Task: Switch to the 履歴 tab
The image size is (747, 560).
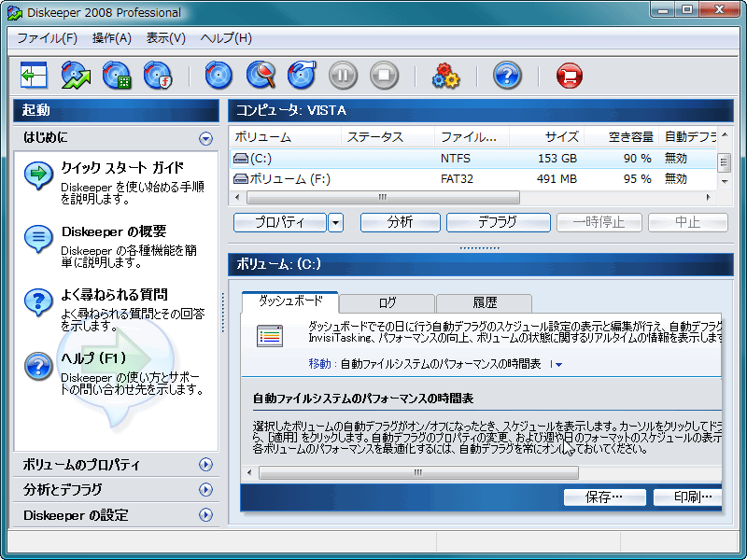Action: [x=484, y=302]
